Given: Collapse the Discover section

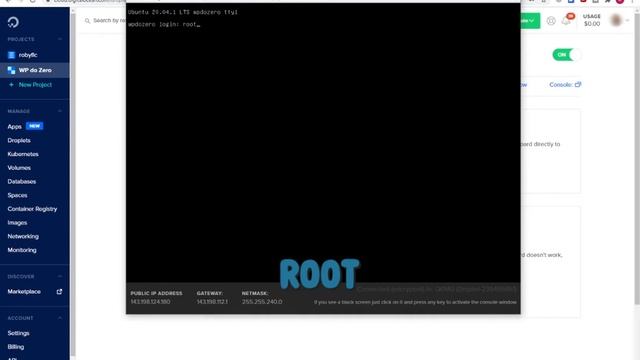Looking at the screenshot, I should (60, 276).
